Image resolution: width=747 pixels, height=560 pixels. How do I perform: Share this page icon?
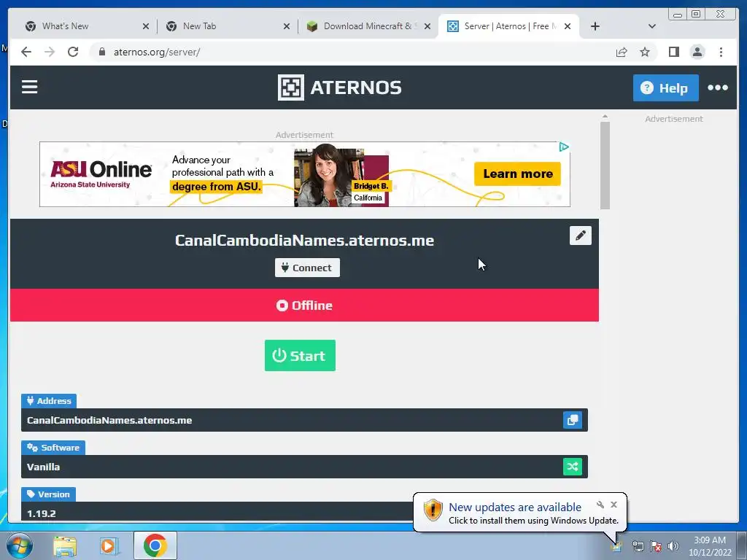coord(622,52)
